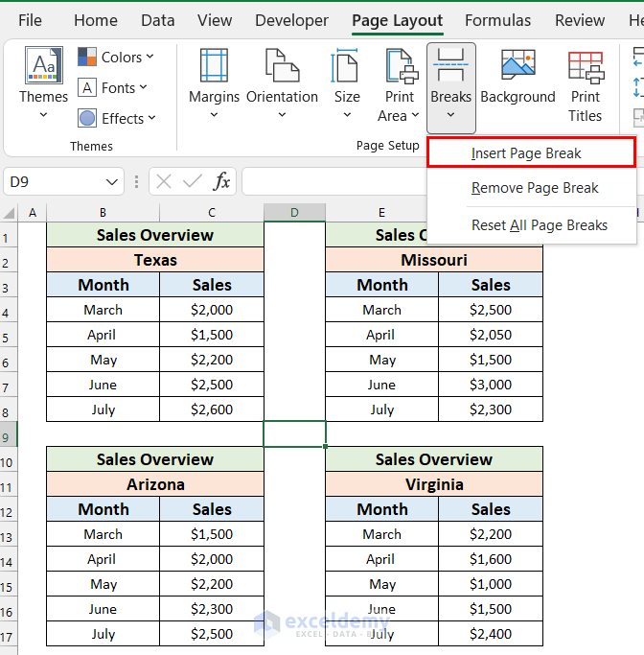This screenshot has width=644, height=655.
Task: Click the Virginia title cell
Action: (x=434, y=484)
